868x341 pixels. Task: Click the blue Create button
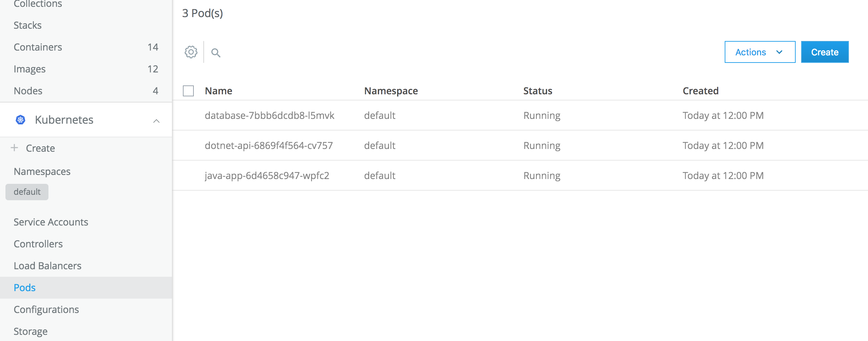(825, 52)
